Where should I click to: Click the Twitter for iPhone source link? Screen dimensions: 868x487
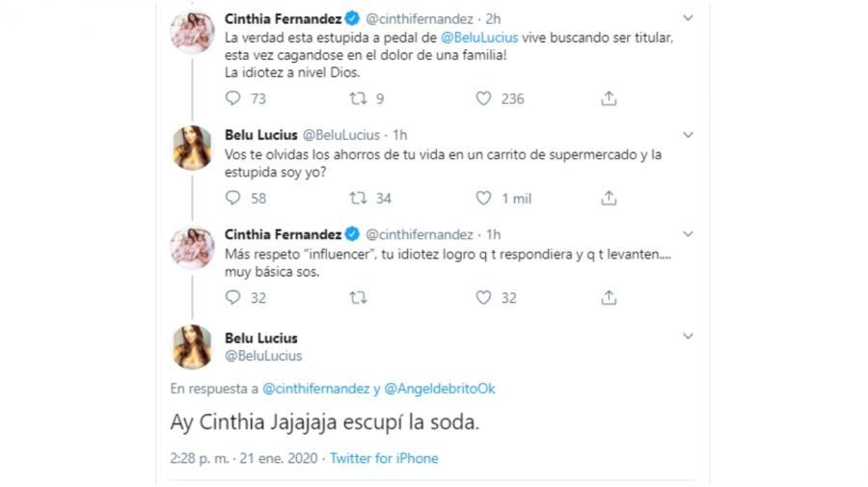click(384, 458)
